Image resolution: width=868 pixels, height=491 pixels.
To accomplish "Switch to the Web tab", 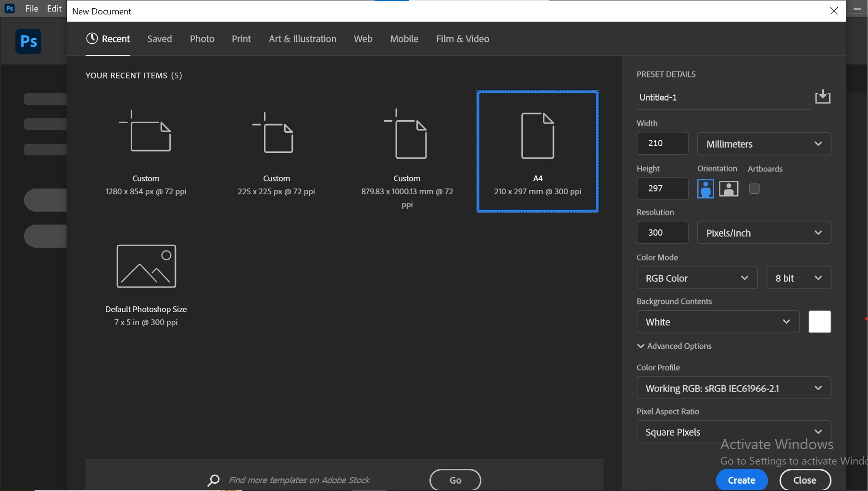I will (x=363, y=39).
